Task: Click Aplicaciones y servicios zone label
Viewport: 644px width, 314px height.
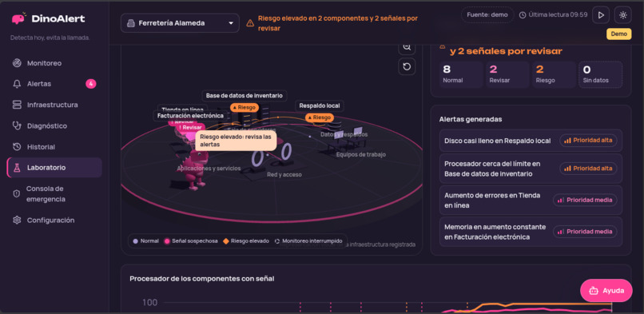Action: tap(209, 169)
